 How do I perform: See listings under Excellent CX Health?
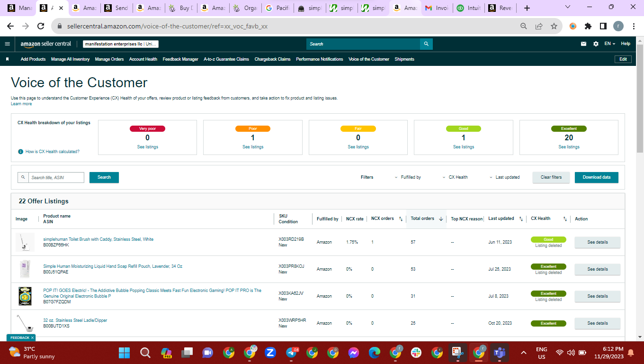click(569, 147)
